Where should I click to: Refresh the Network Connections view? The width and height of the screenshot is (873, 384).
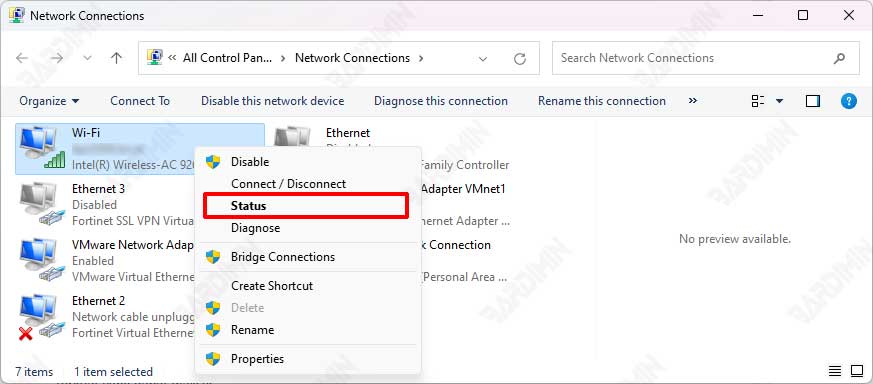coord(519,58)
